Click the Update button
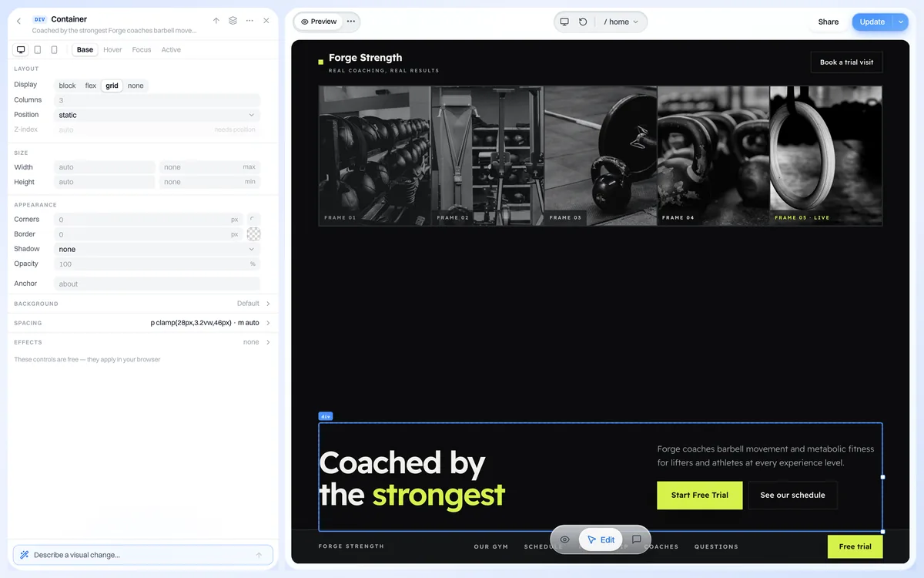The height and width of the screenshot is (578, 924). point(872,22)
